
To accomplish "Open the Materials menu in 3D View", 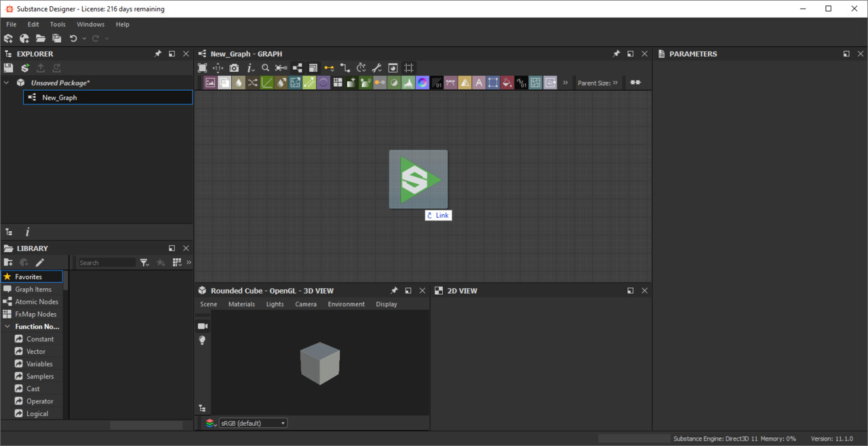I will [241, 304].
